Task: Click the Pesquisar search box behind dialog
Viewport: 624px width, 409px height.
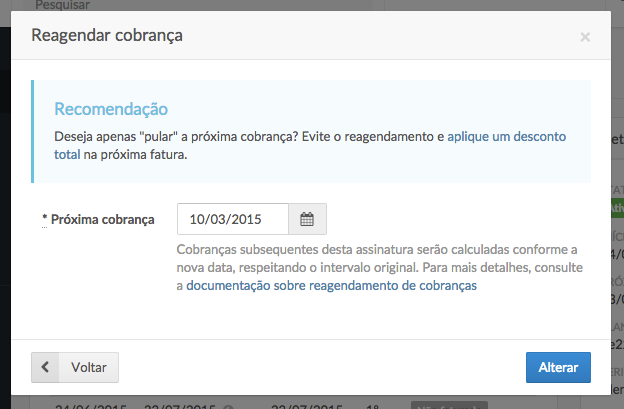Action: 60,5
